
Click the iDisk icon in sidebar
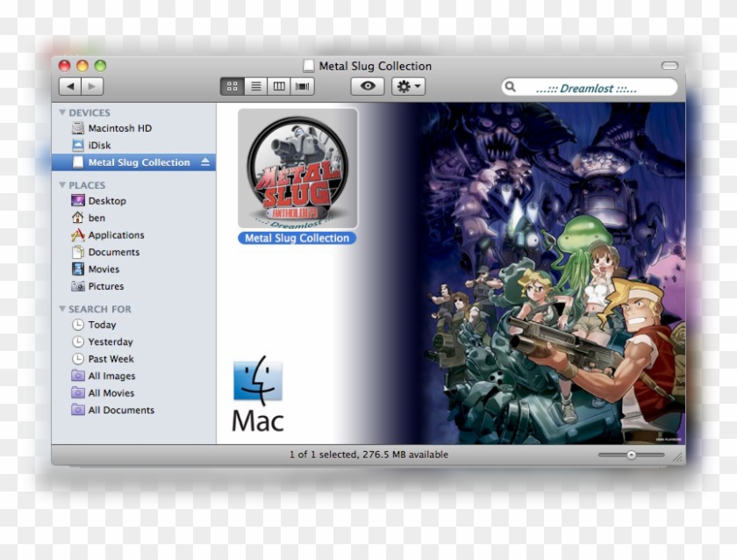pos(77,146)
